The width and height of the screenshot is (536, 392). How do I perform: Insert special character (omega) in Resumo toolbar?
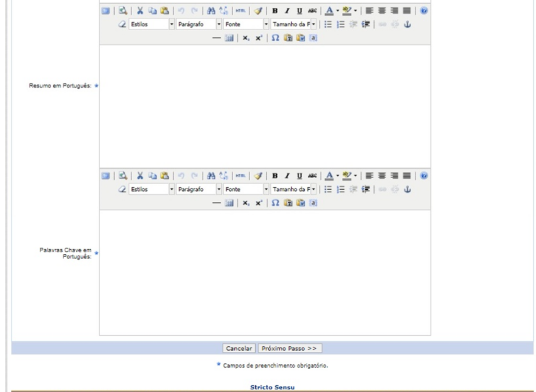[x=273, y=38]
